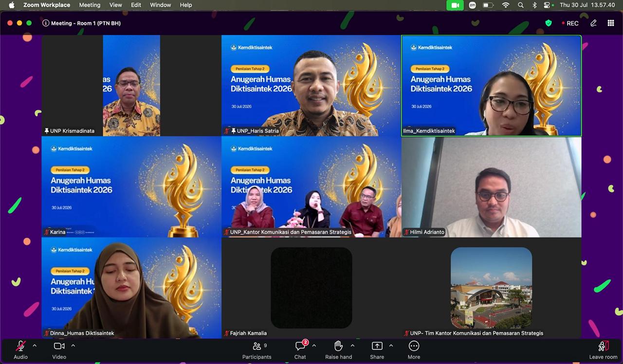Open the View menu
Viewport: 623px width, 364px height.
(x=116, y=5)
